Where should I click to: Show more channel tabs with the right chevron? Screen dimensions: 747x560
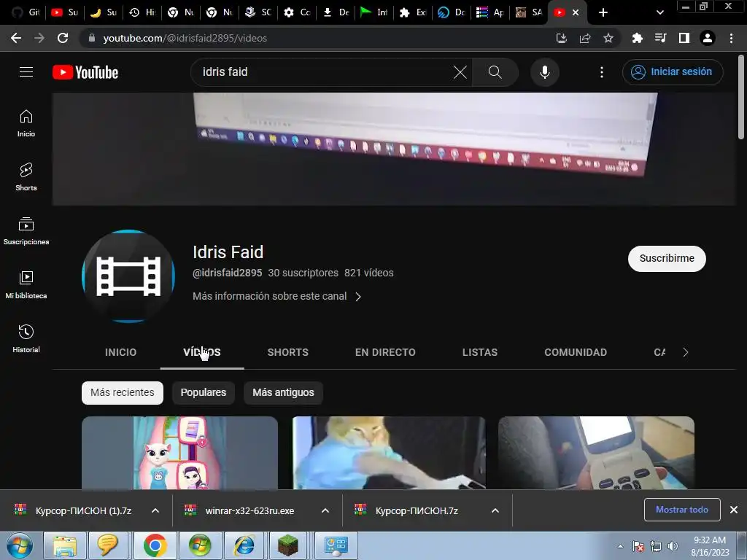(x=686, y=352)
